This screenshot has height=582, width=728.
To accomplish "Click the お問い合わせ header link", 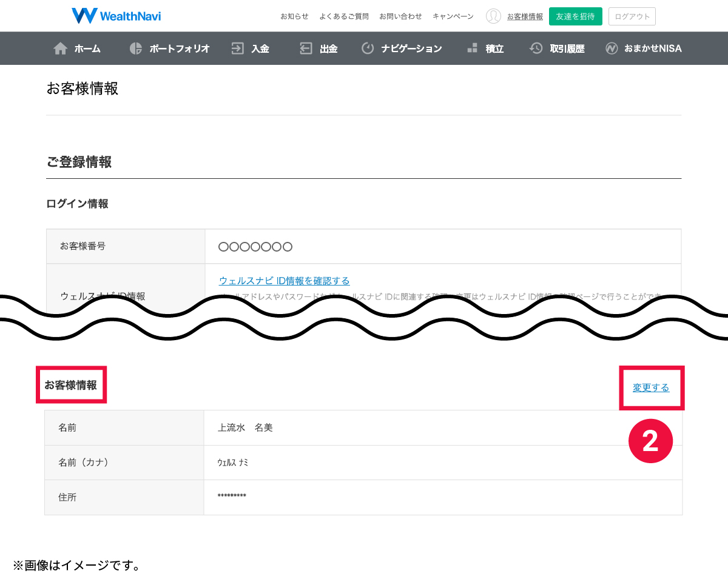I will click(400, 16).
